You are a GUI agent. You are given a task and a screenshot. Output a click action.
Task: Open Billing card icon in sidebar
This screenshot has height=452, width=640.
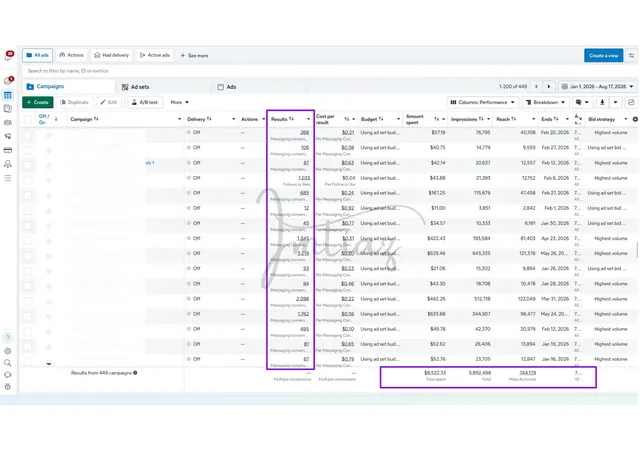[x=8, y=150]
